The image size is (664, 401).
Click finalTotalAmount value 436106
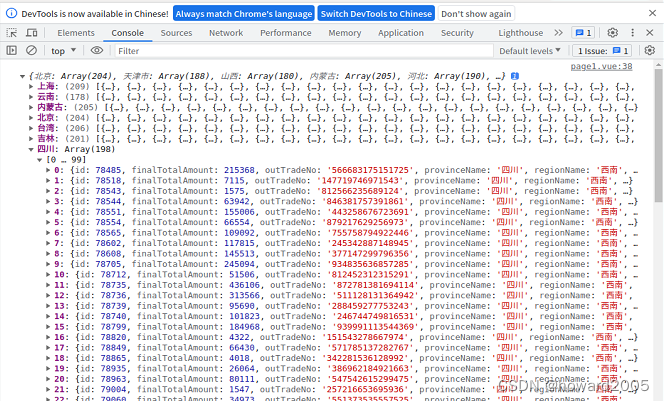pyautogui.click(x=244, y=285)
